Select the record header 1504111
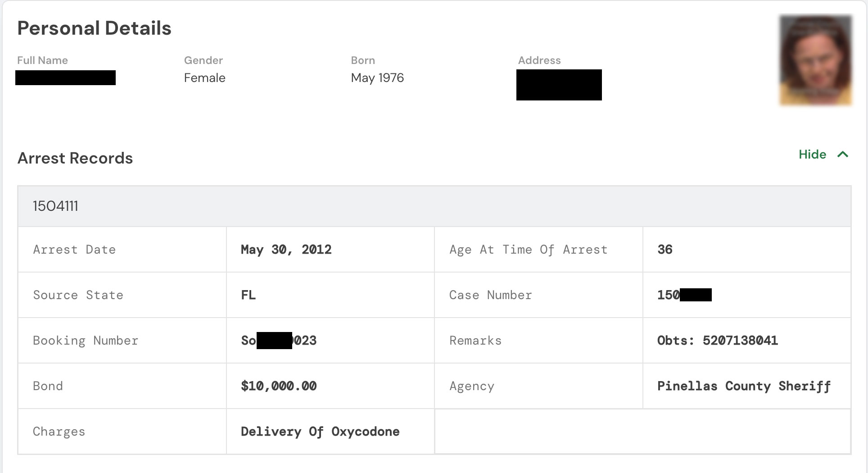 [x=56, y=206]
